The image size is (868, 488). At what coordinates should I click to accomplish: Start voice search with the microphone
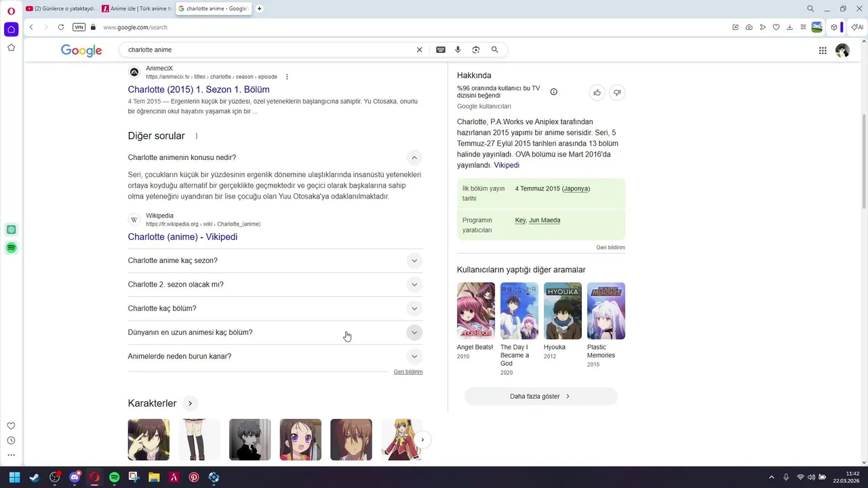coord(458,49)
